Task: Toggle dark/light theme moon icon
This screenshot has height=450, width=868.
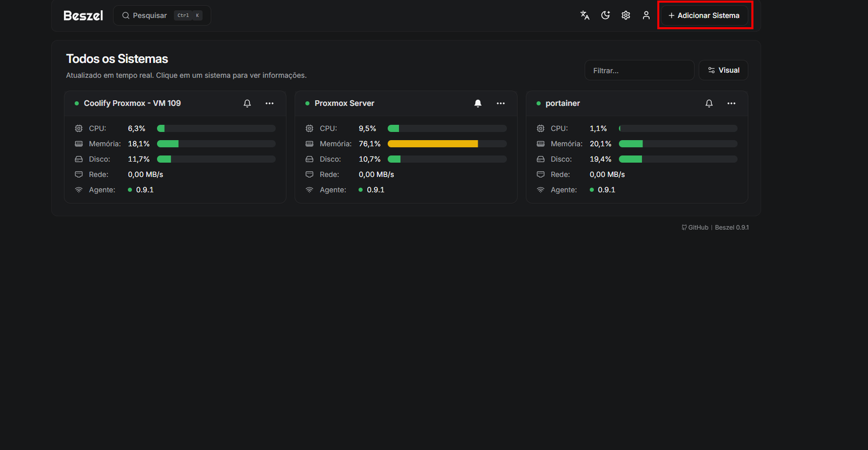Action: pyautogui.click(x=605, y=15)
